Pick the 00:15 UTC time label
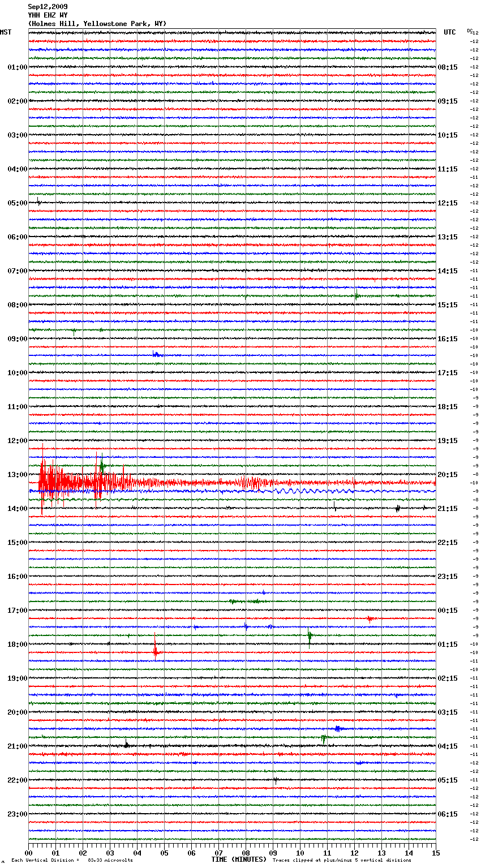481x868 pixels. tap(448, 611)
